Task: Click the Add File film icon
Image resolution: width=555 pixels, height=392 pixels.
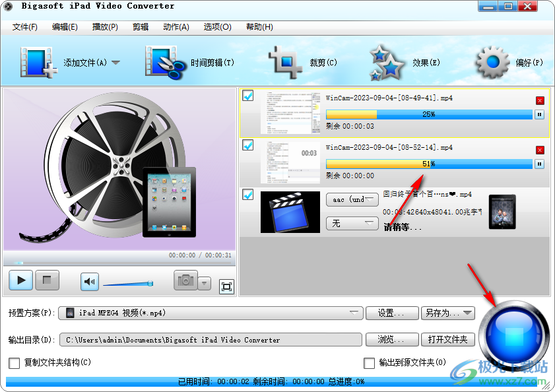Action: click(38, 62)
